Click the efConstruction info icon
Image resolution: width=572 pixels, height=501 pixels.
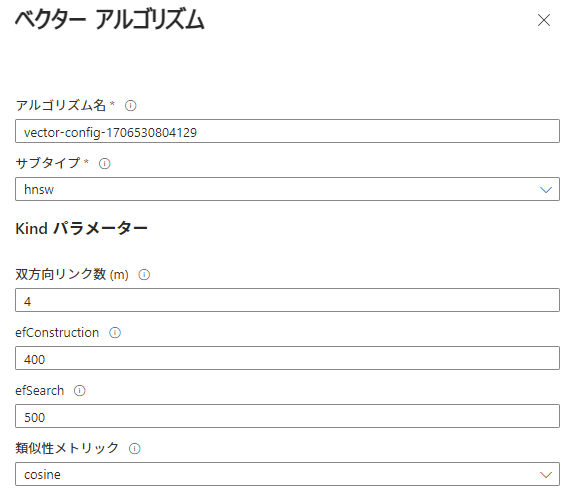(115, 332)
